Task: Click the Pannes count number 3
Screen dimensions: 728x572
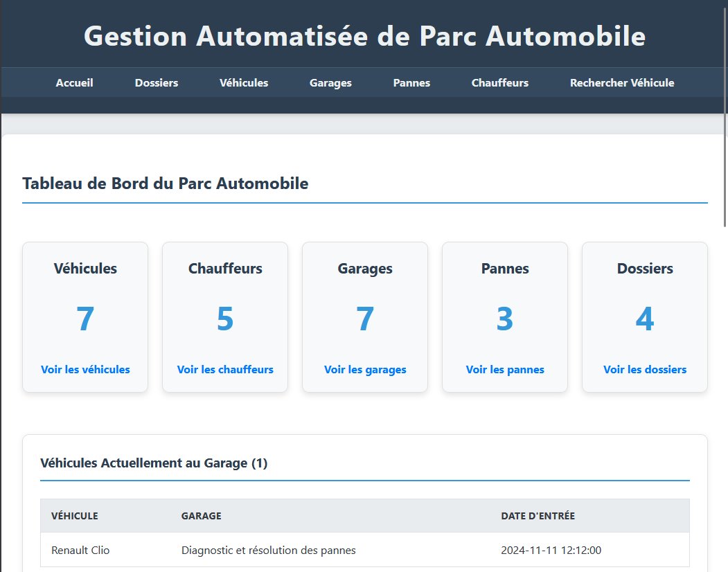Action: coord(505,319)
